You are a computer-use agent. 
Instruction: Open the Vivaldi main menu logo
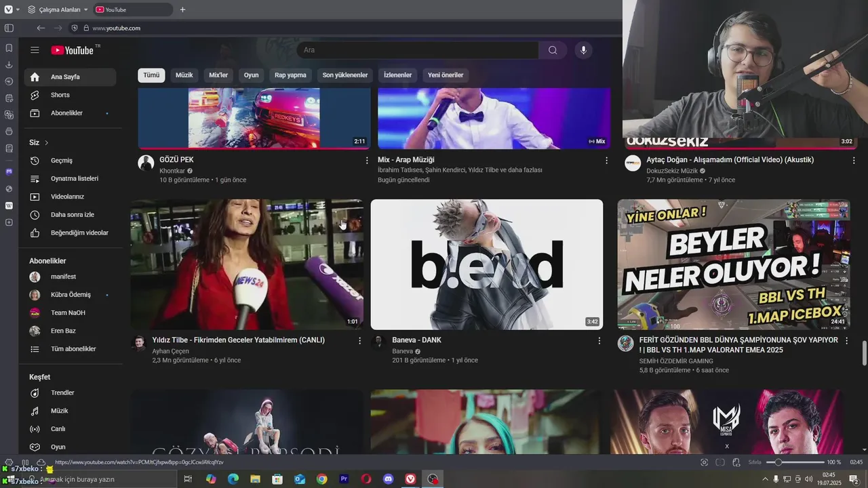click(x=8, y=9)
